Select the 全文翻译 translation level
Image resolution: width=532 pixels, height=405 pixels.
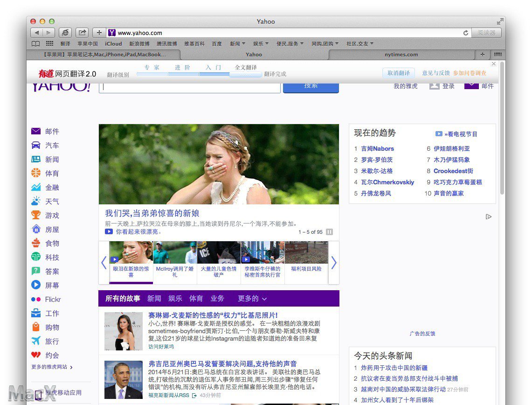click(x=246, y=68)
